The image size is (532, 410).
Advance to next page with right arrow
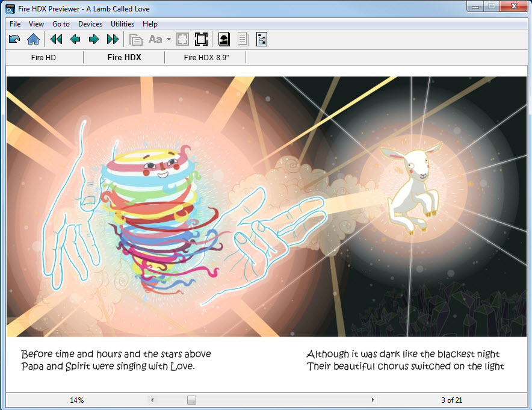(x=94, y=40)
